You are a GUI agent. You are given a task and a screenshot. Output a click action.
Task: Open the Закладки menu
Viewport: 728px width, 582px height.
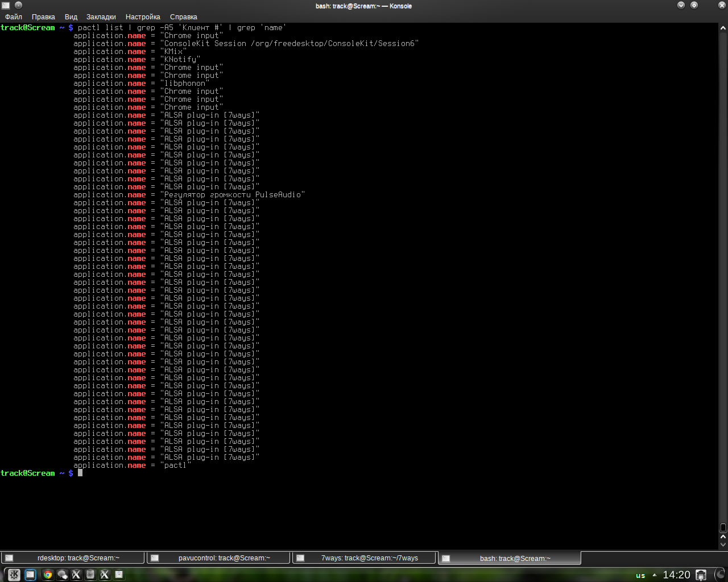pos(101,17)
